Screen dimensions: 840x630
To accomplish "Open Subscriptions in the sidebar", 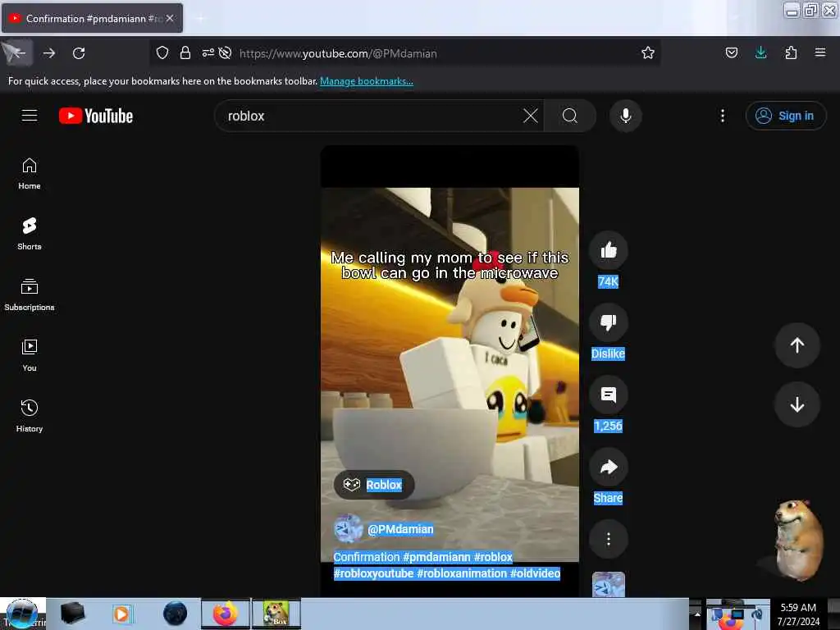I will tap(30, 294).
